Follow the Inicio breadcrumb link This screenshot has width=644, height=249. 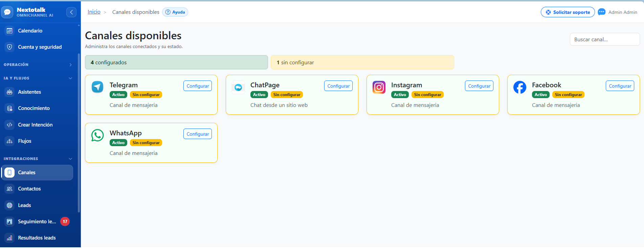point(94,12)
